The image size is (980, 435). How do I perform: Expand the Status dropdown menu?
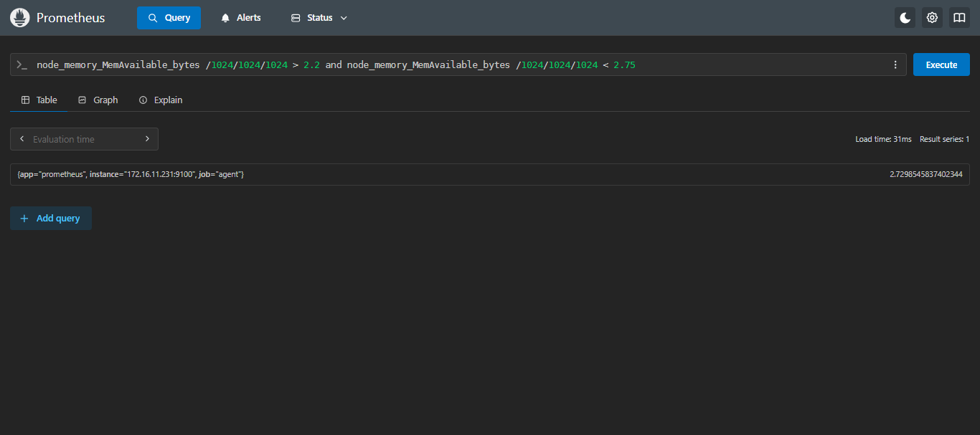pos(319,18)
